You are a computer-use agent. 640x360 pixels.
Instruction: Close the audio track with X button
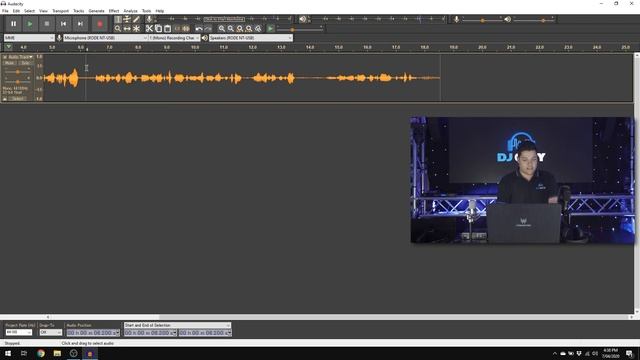point(5,57)
